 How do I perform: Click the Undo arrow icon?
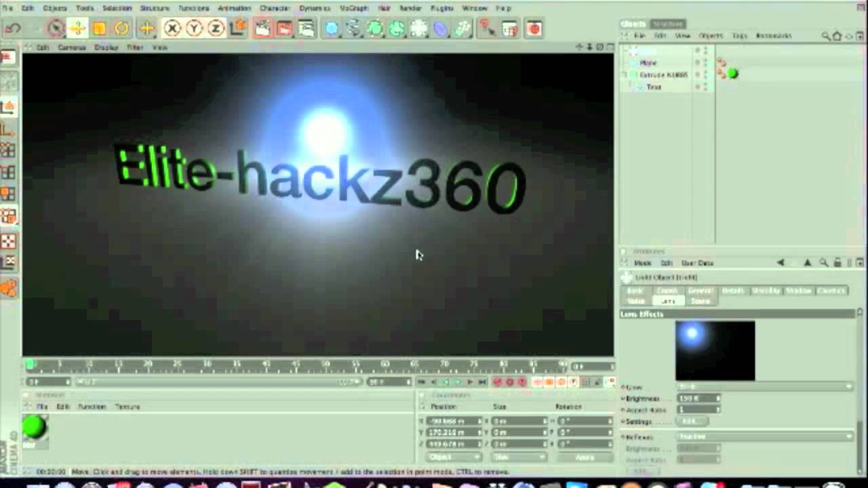coord(12,28)
